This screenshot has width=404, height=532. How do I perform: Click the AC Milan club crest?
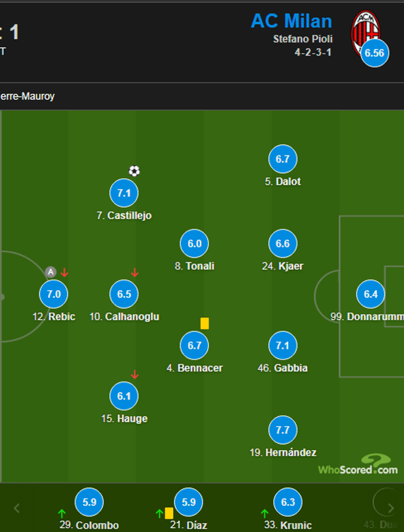pyautogui.click(x=364, y=31)
